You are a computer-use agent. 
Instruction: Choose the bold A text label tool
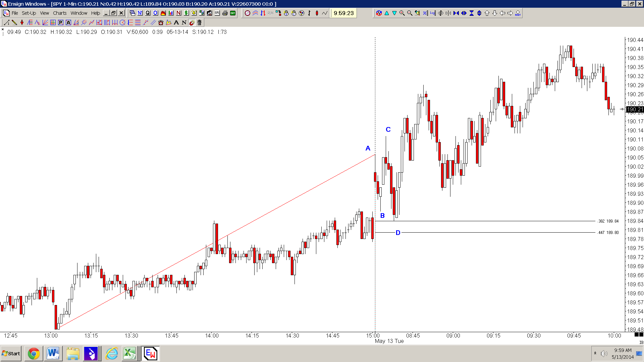[176, 22]
